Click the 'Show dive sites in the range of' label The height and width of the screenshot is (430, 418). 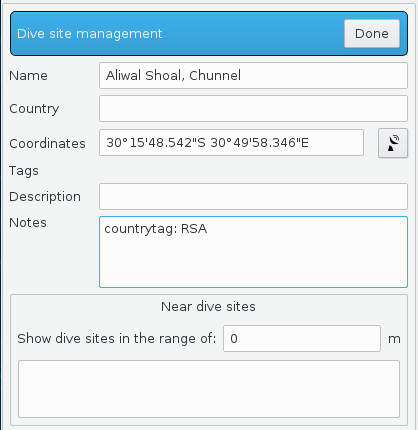[117, 339]
